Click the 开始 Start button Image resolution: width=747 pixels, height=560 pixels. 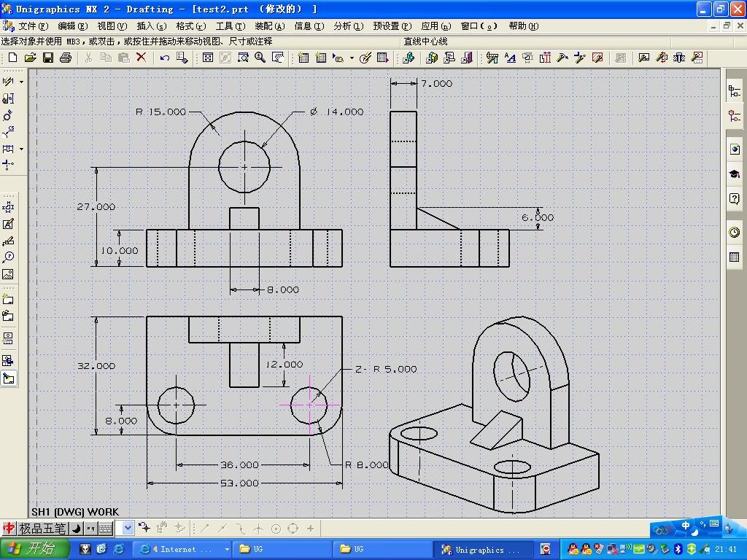(35, 548)
